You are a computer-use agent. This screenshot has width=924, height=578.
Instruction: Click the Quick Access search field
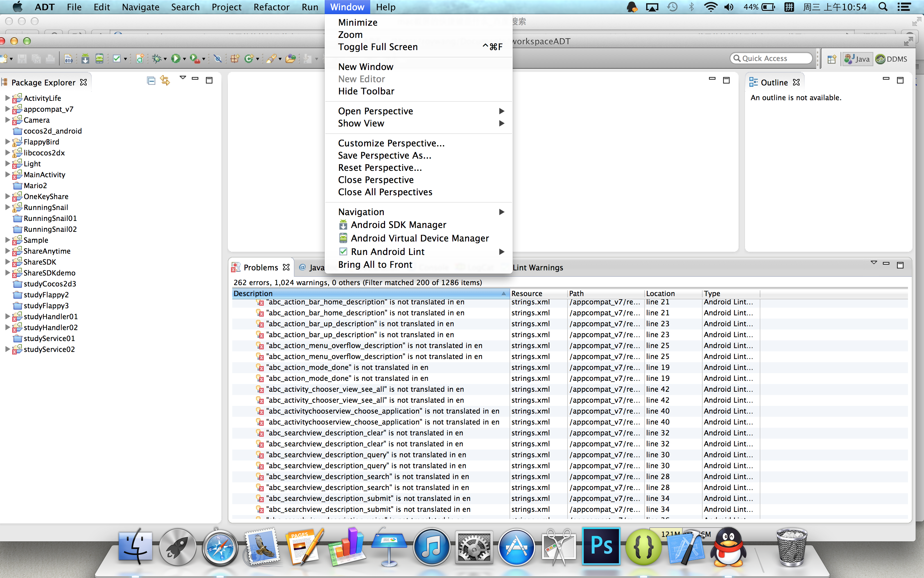click(x=771, y=58)
